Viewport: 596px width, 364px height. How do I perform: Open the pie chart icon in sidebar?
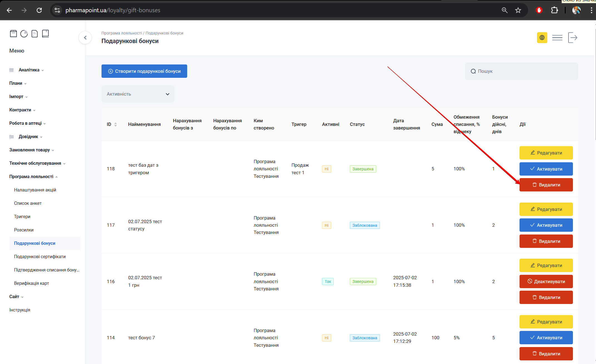click(24, 34)
